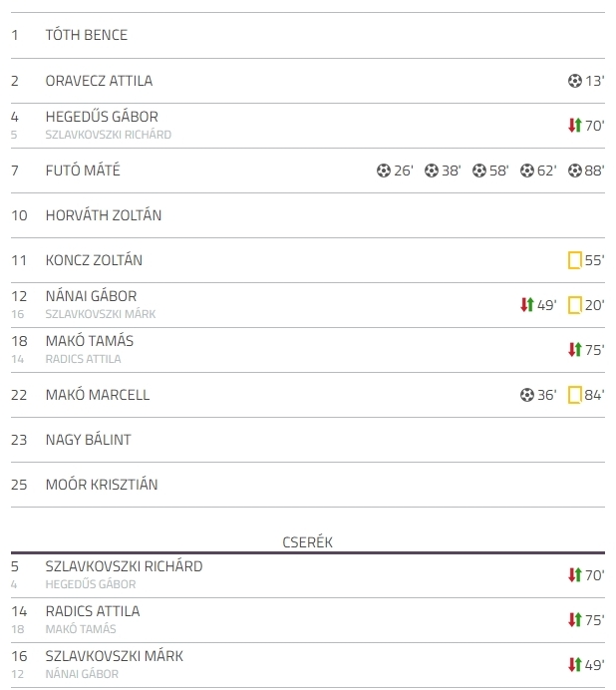Viewport: 616px width, 690px height.
Task: Select Horváth Zoltán in the lineup
Action: 104,215
